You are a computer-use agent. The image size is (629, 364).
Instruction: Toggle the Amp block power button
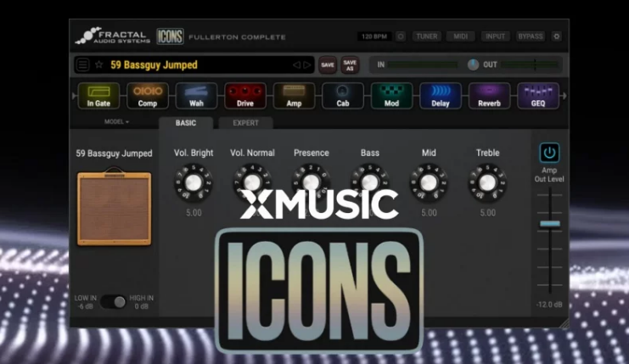(549, 153)
